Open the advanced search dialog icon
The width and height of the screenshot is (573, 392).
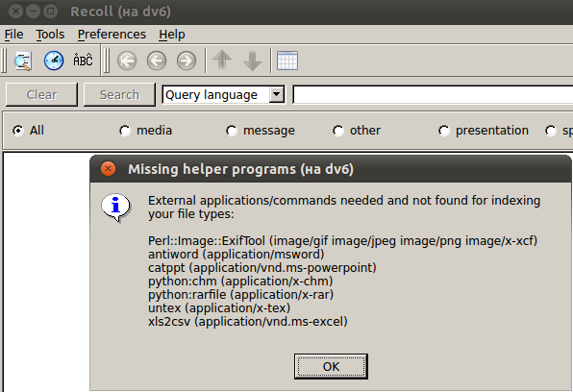[x=23, y=61]
